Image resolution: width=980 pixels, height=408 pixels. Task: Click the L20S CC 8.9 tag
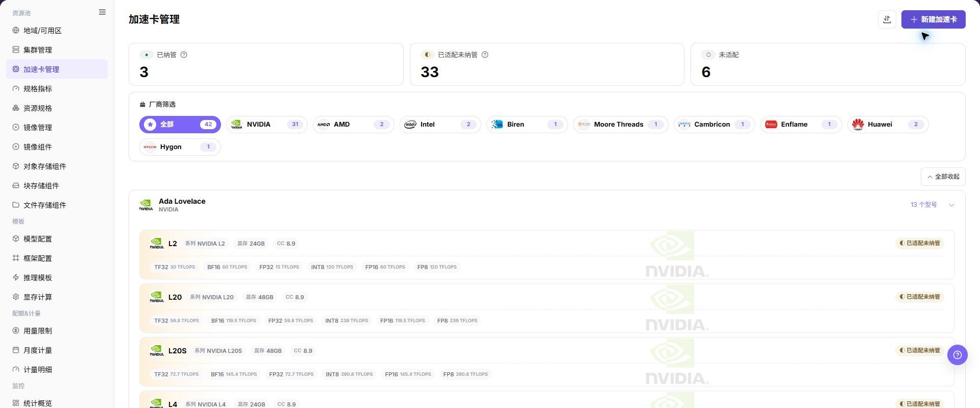pyautogui.click(x=303, y=351)
